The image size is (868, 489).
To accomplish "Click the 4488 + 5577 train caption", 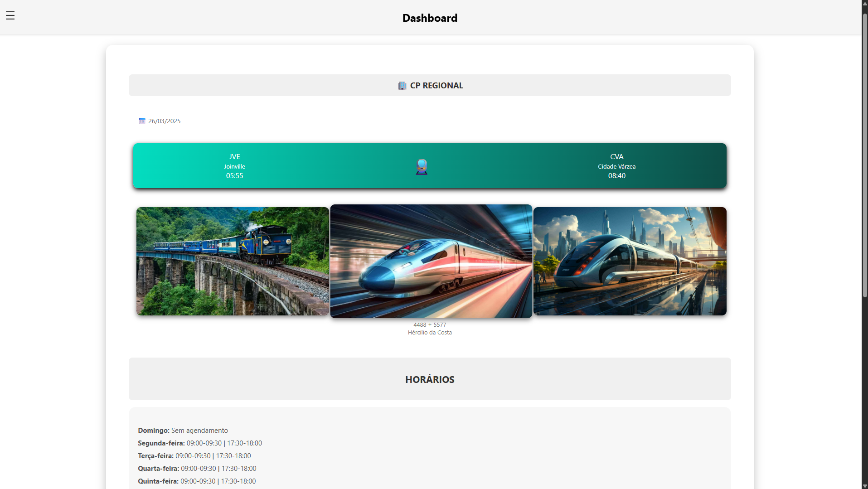I will pos(429,324).
